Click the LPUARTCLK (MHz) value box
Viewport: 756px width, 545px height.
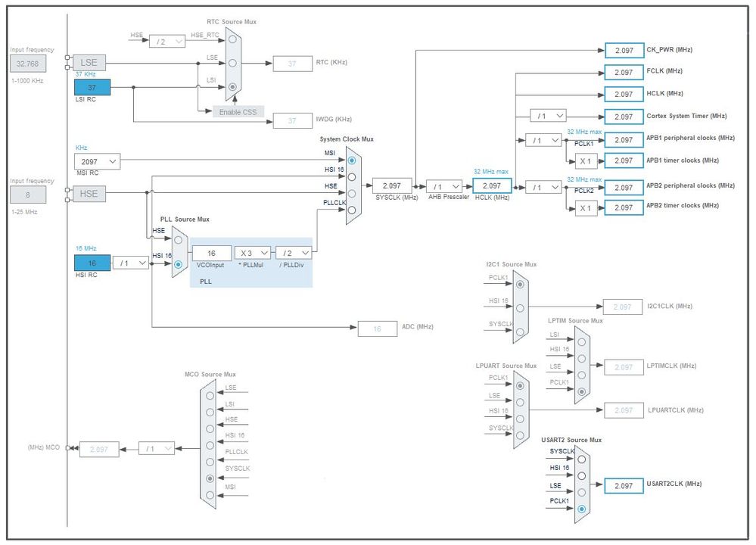624,410
